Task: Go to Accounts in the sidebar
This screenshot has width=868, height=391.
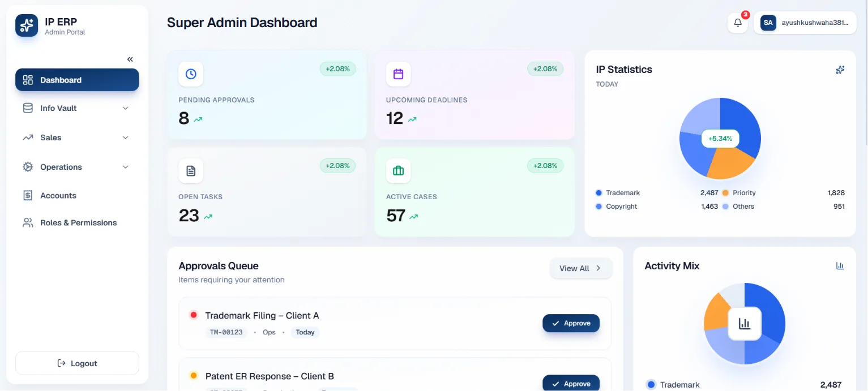Action: (x=77, y=195)
